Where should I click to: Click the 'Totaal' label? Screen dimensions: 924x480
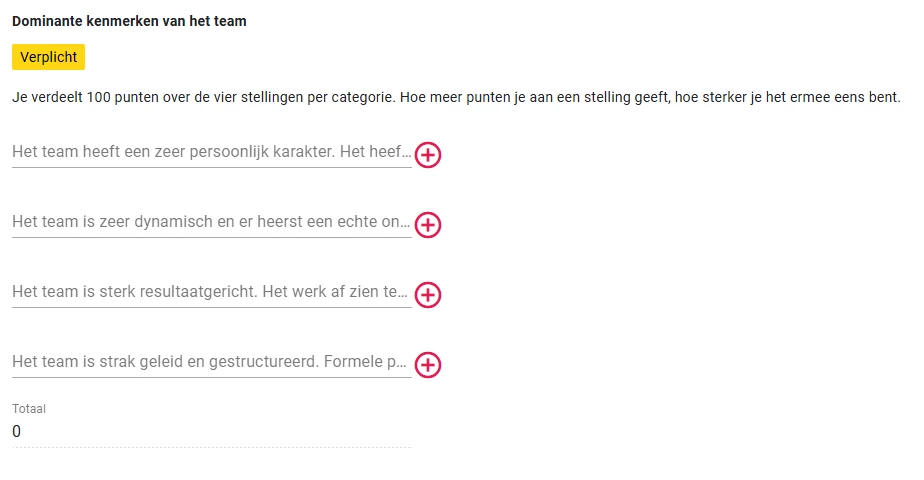pyautogui.click(x=29, y=409)
